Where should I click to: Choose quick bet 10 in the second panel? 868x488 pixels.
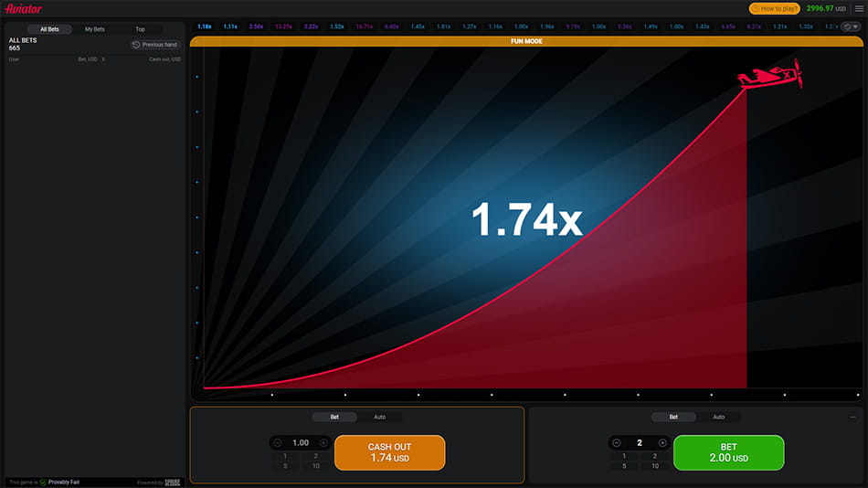655,466
